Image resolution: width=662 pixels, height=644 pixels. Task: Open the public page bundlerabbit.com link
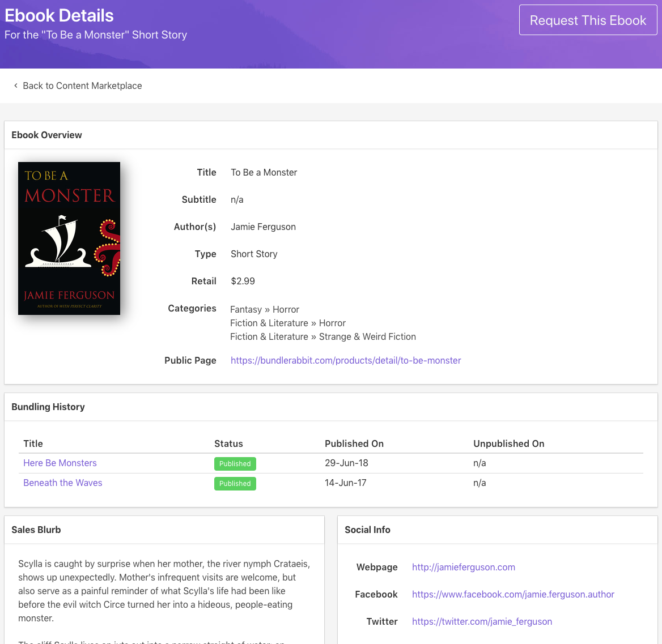[x=346, y=360]
